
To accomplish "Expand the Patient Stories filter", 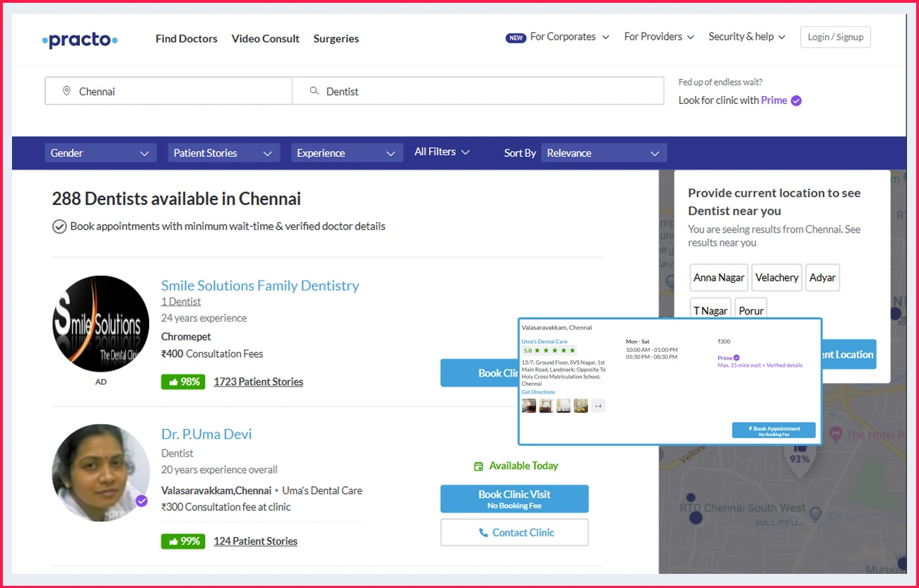I will pyautogui.click(x=223, y=153).
